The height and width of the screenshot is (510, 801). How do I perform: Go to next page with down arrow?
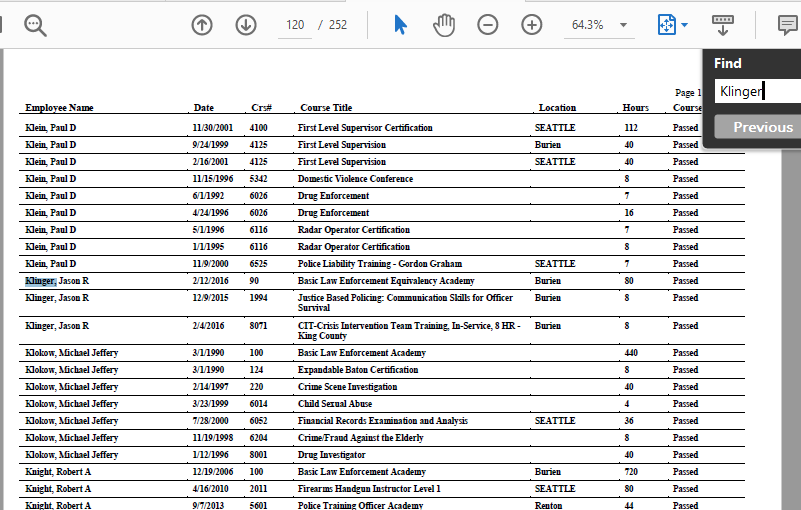tap(246, 25)
